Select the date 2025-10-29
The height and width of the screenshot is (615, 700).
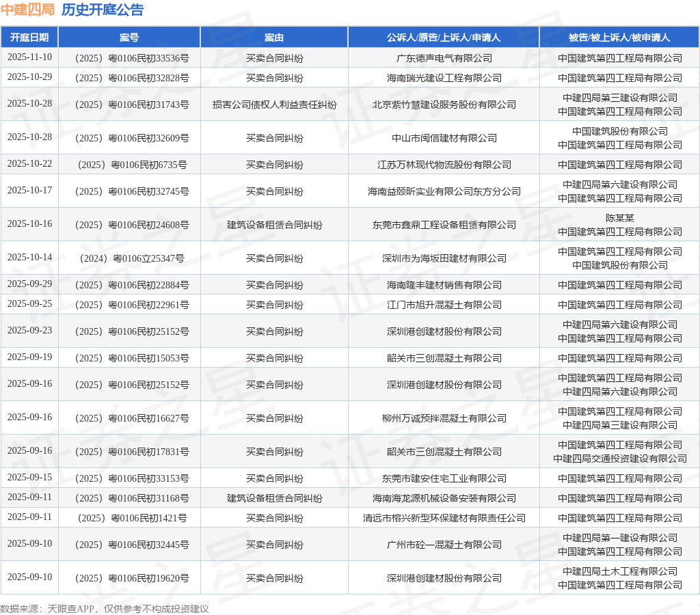click(29, 77)
